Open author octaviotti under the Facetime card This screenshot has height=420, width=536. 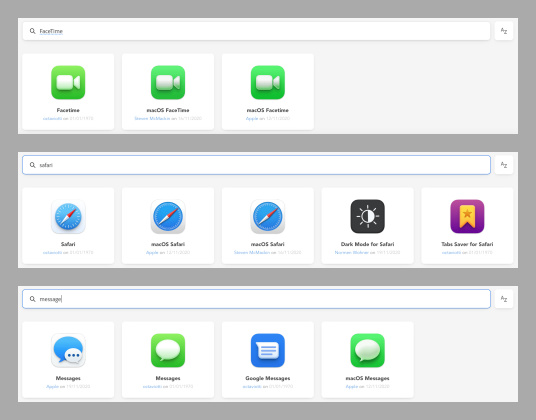[52, 119]
